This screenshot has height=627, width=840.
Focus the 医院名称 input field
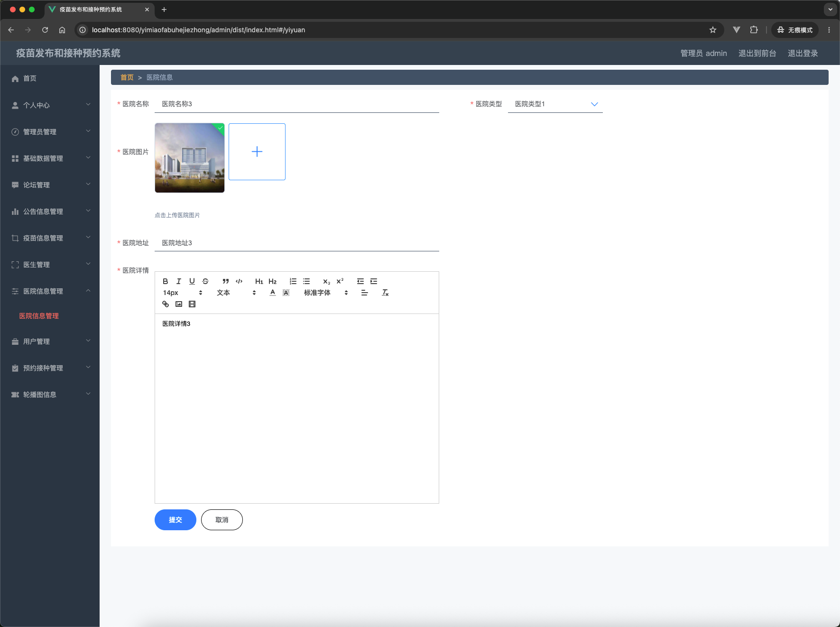(x=297, y=104)
